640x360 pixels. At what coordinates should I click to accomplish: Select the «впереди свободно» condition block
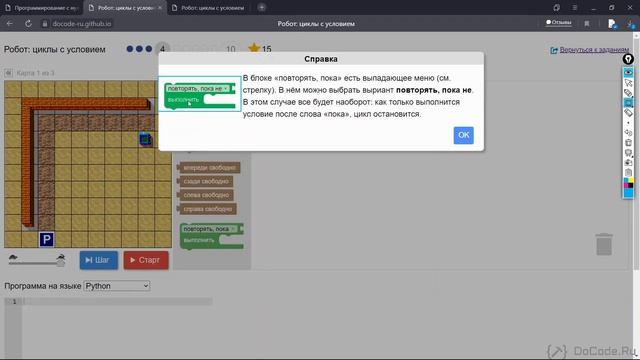[x=209, y=168]
